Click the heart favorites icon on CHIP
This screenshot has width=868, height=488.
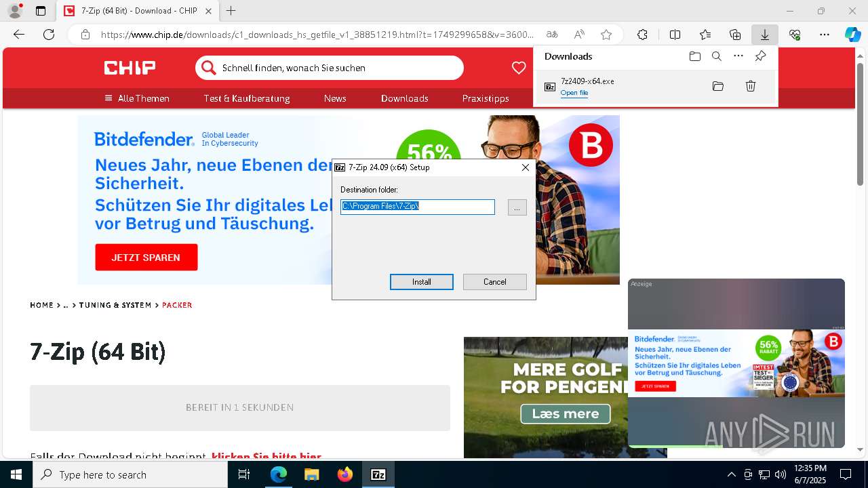coord(519,68)
